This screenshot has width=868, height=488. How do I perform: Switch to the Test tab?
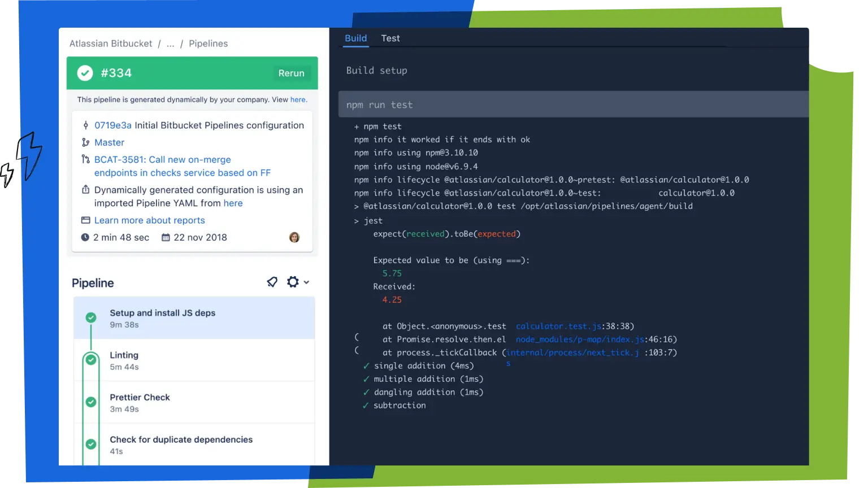coord(390,38)
